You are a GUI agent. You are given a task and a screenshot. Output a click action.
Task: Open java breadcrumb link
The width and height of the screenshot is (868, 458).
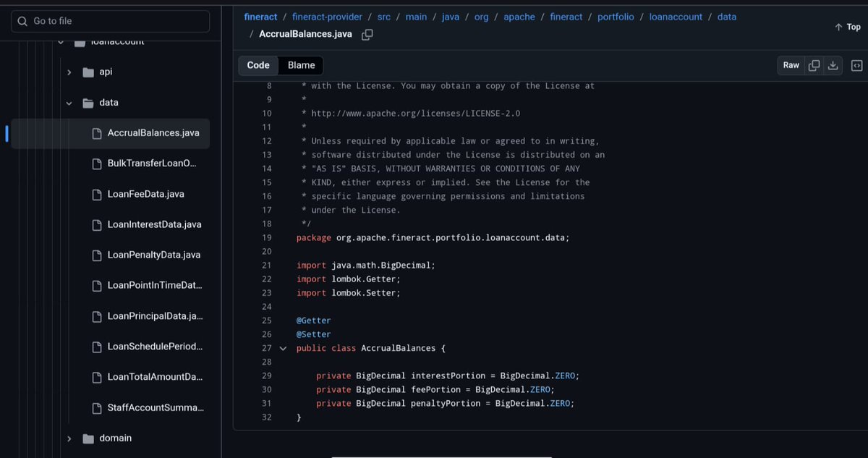(x=451, y=17)
